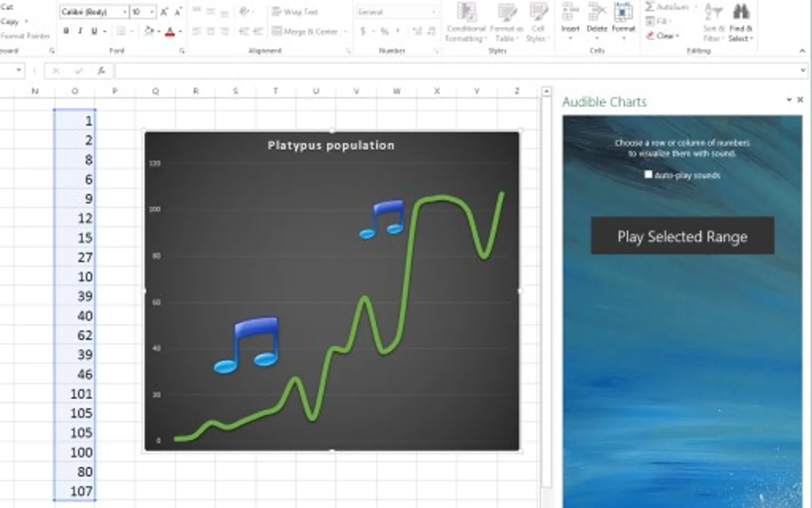Apply the fill color bucket
Viewport: 812px width, 508px height.
click(149, 31)
